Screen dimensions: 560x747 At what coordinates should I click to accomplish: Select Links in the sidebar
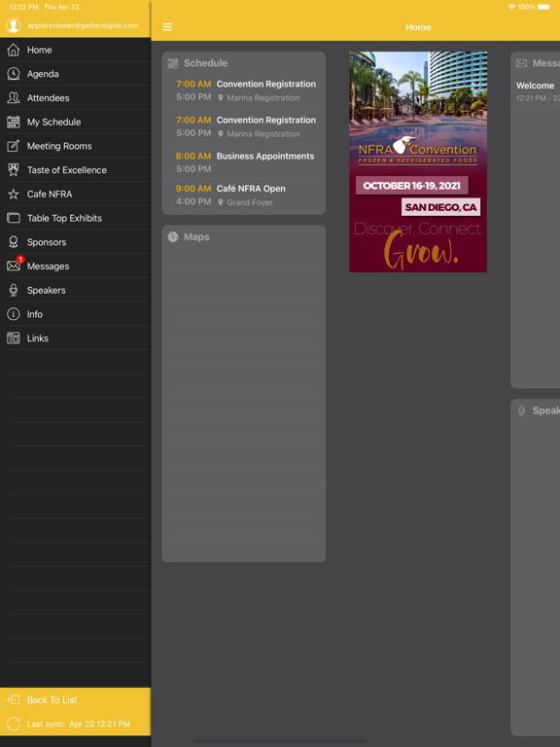75,338
